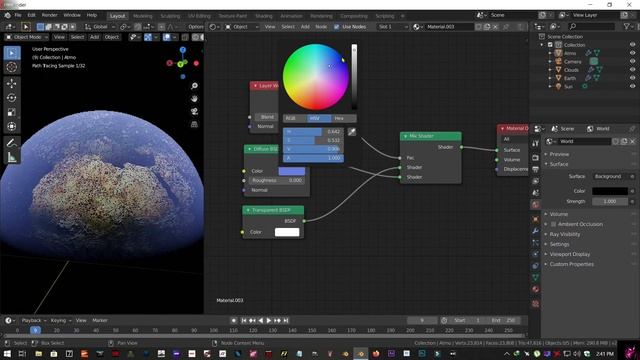Uncheck the Collection checkbox in outliner
The image size is (640, 360).
pos(550,45)
